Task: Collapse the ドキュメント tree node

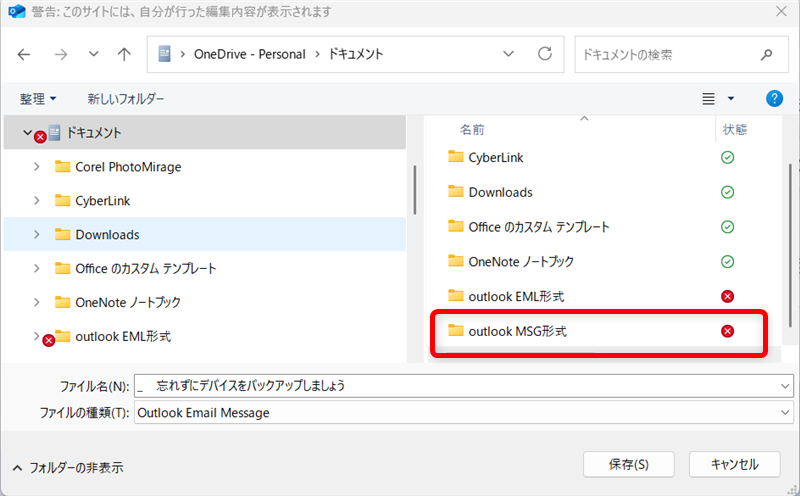Action: pyautogui.click(x=27, y=132)
